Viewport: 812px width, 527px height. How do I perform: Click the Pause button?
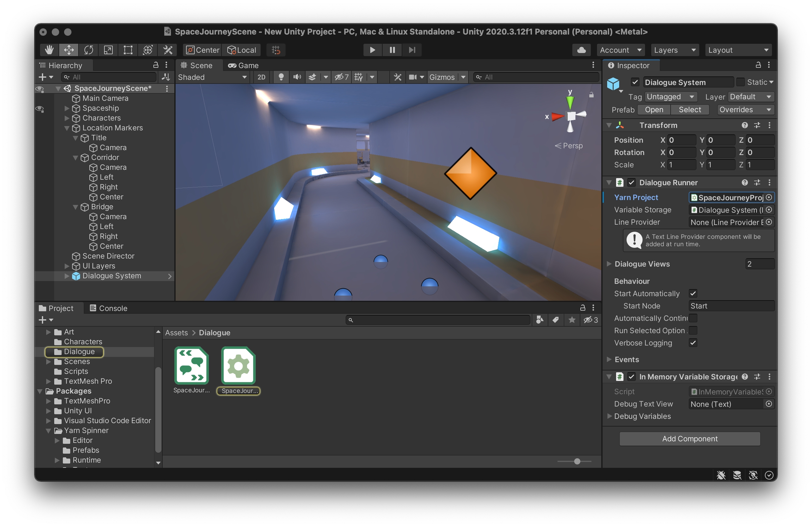pyautogui.click(x=392, y=50)
